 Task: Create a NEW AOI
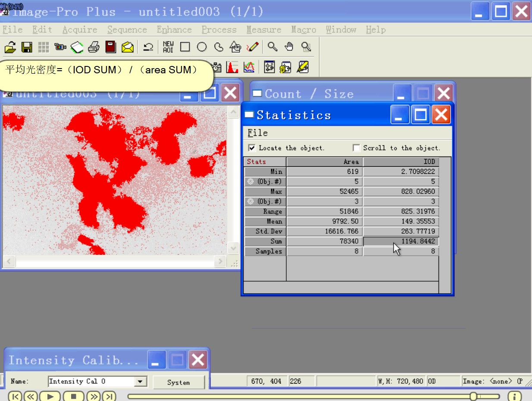tap(168, 47)
